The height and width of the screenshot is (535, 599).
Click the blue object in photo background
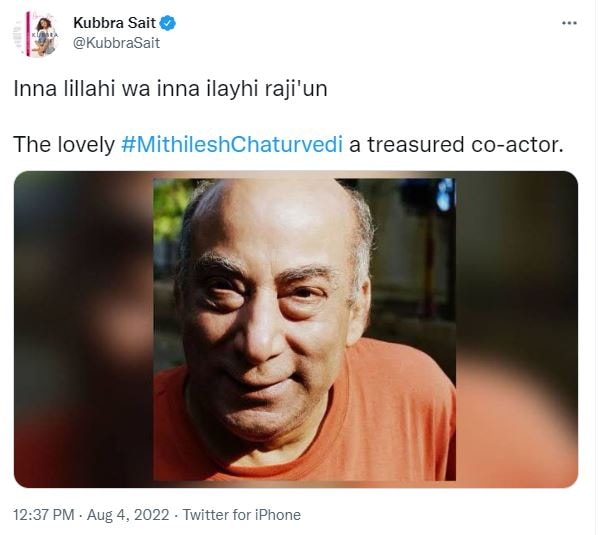point(445,196)
